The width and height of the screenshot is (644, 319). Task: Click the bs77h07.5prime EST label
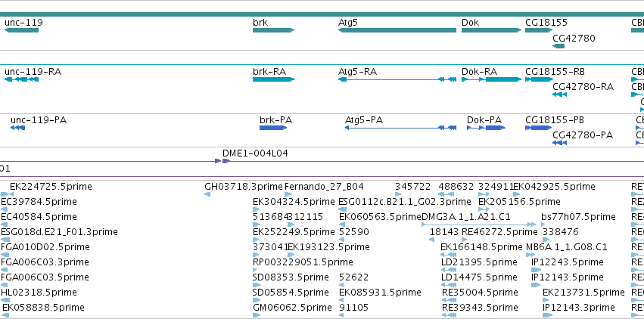coord(578,217)
